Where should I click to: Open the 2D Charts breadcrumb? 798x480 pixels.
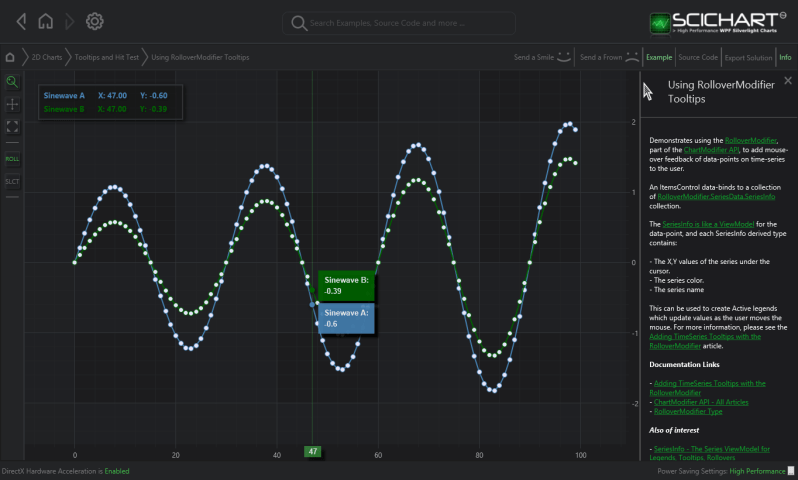(x=47, y=57)
